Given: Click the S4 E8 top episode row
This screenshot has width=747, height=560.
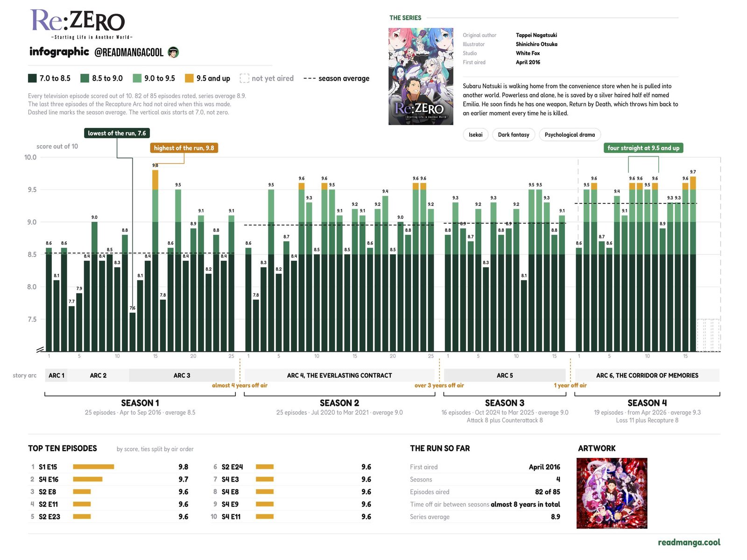Looking at the screenshot, I should point(291,492).
